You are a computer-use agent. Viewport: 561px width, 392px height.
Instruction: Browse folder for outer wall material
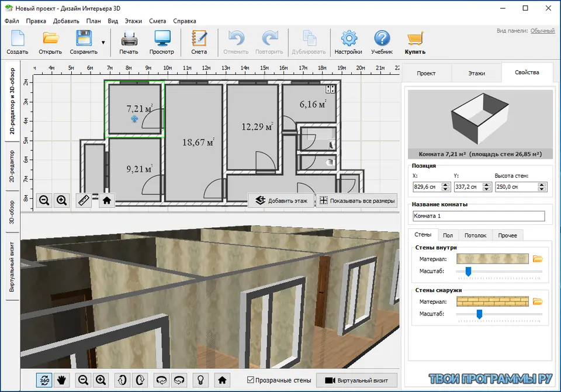tap(538, 301)
